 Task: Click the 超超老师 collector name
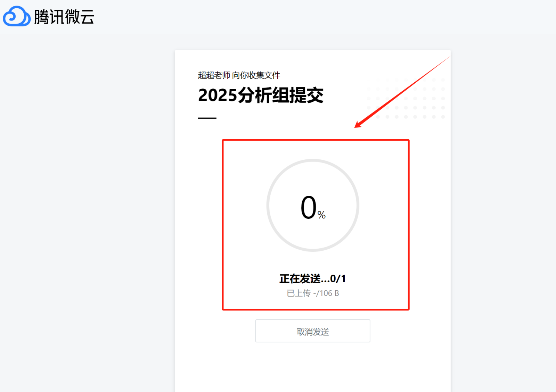point(214,75)
